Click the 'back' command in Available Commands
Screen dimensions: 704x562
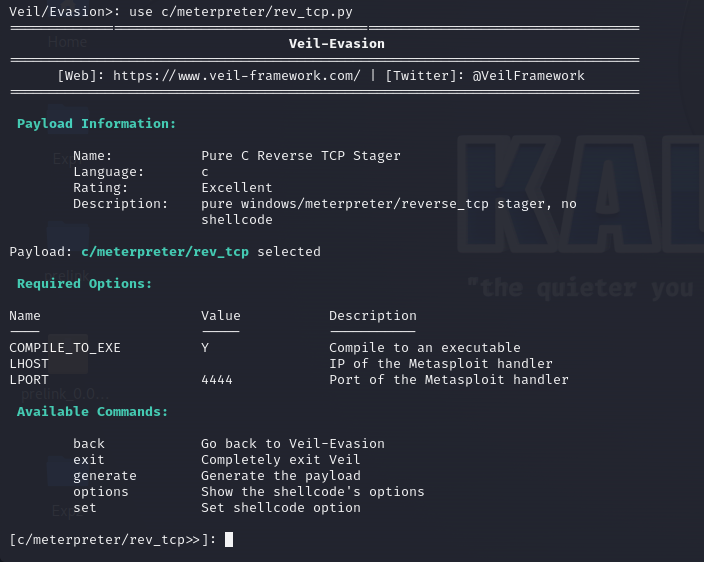[x=88, y=444]
